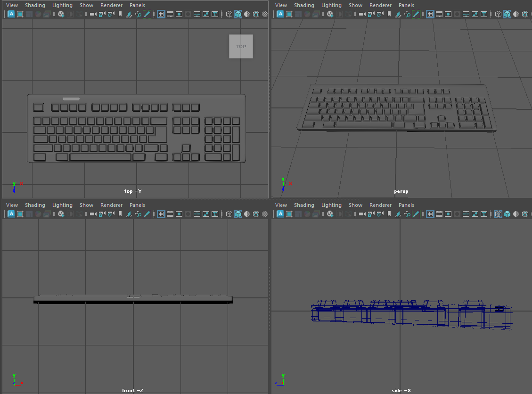Click Wireframe icon in front view toolbar
The width and height of the screenshot is (532, 394).
pos(229,214)
